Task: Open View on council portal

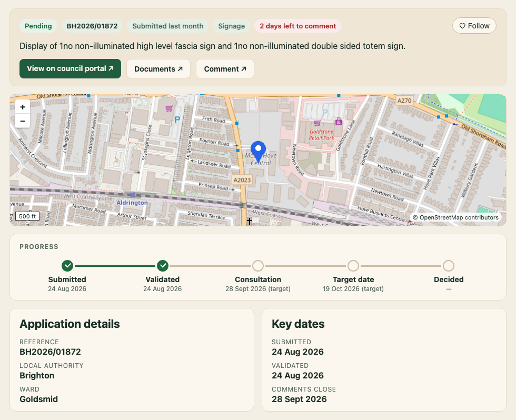Action: [70, 69]
